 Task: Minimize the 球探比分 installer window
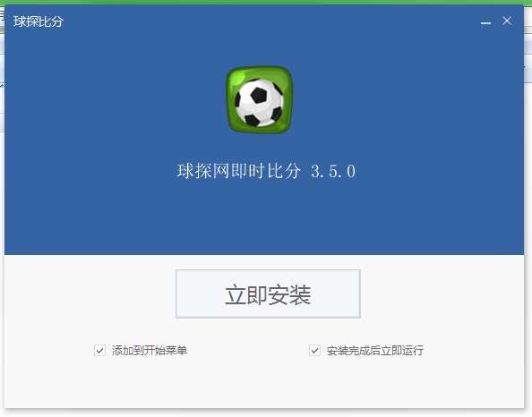485,22
